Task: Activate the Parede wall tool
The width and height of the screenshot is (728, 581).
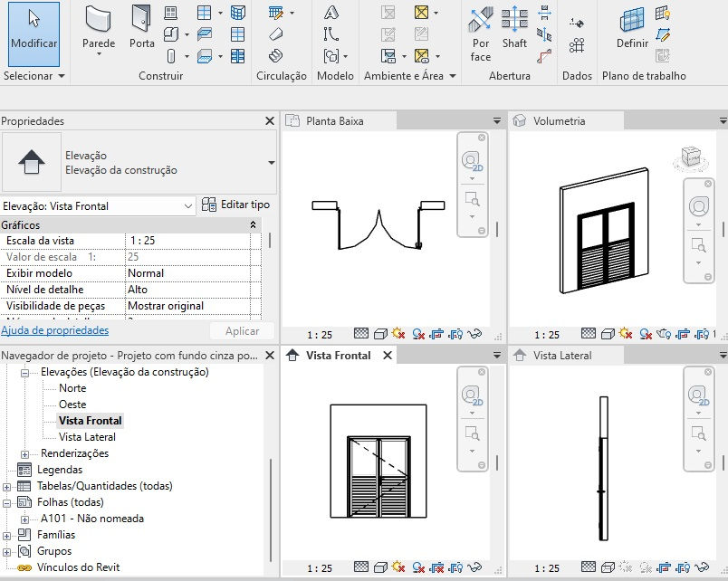Action: point(99,32)
